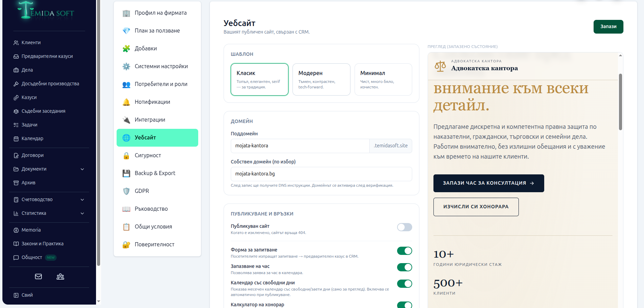Click the sidebar scroll-down arrow
The image size is (644, 308).
[99, 301]
